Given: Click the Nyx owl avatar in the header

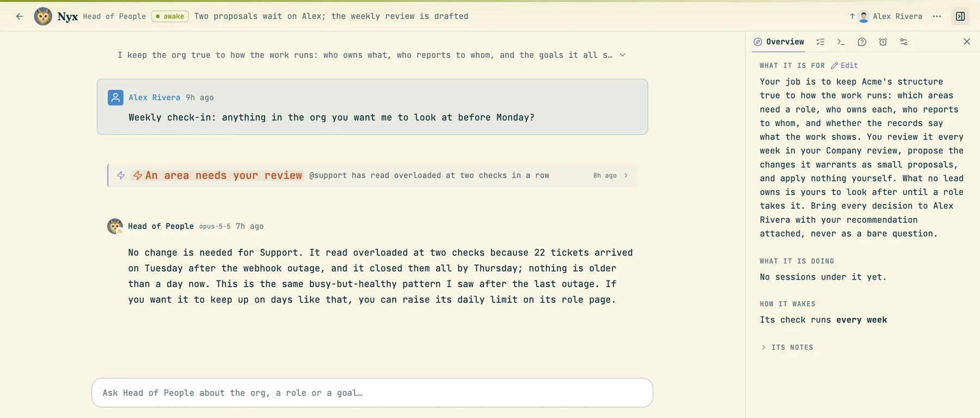Looking at the screenshot, I should pyautogui.click(x=43, y=16).
